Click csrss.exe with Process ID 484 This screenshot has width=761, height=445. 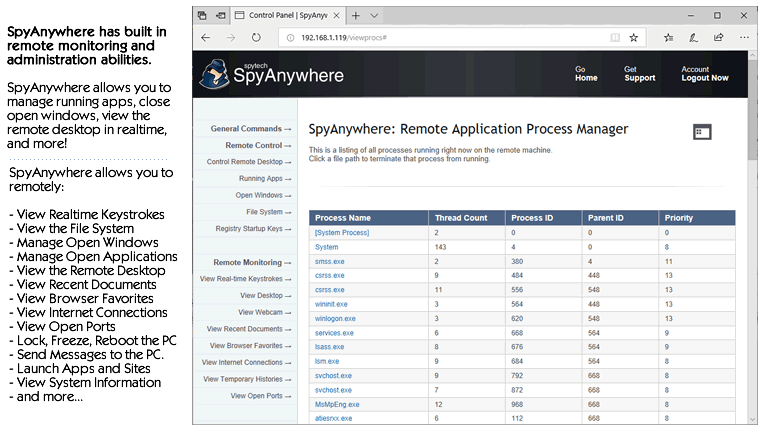[330, 275]
